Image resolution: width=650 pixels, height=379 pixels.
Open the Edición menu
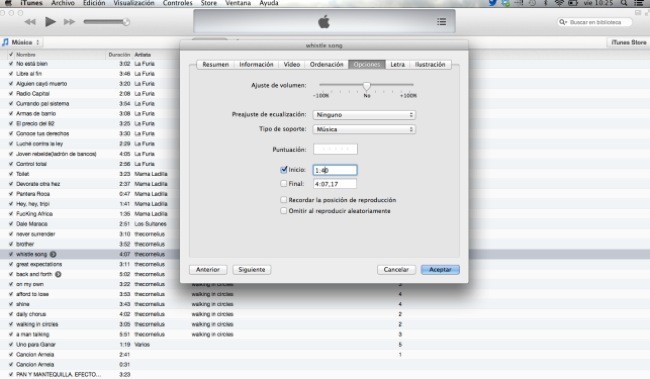(x=94, y=3)
